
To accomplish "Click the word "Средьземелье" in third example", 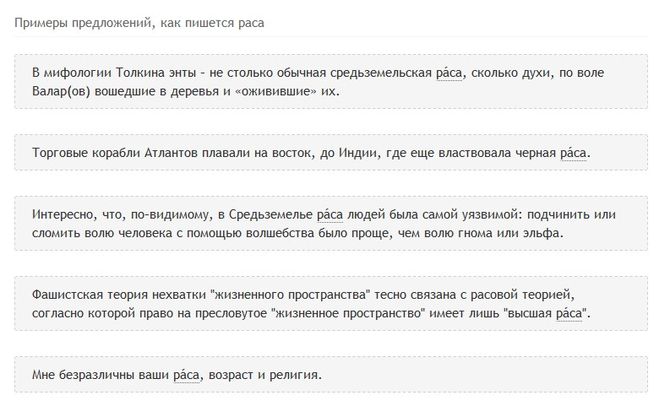I will (271, 215).
